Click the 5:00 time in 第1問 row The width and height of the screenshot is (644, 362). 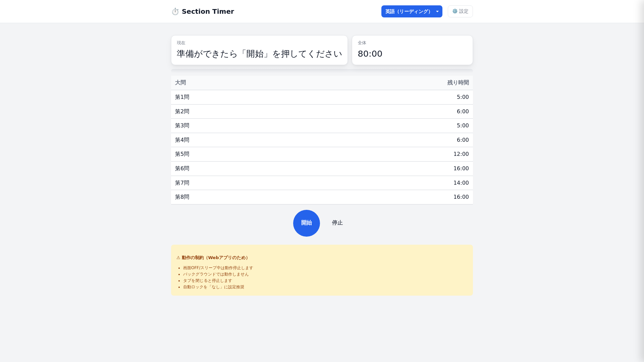(463, 97)
